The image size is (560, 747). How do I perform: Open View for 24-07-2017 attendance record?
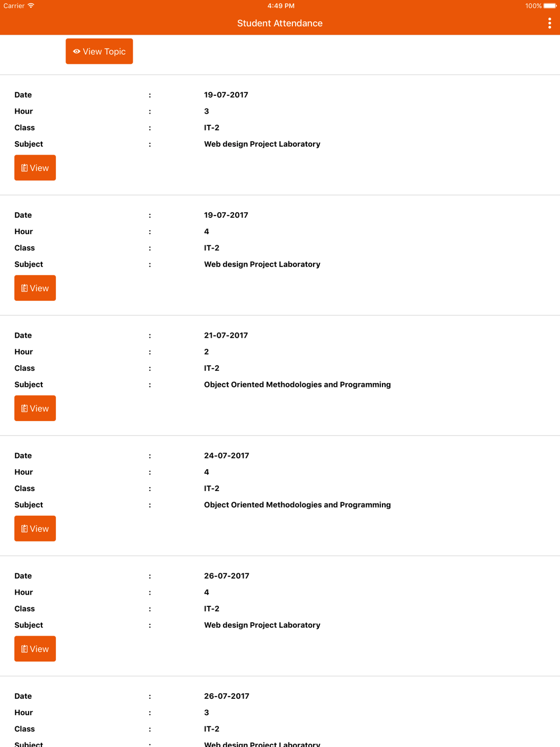pos(35,529)
